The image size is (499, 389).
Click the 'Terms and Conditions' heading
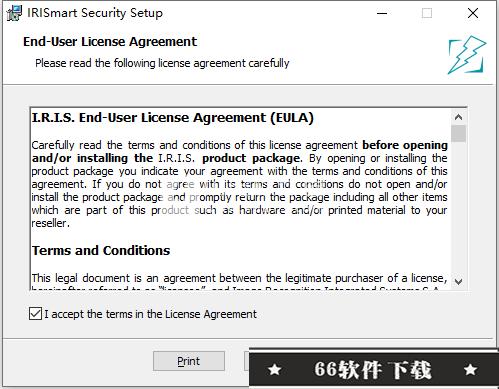click(x=101, y=250)
